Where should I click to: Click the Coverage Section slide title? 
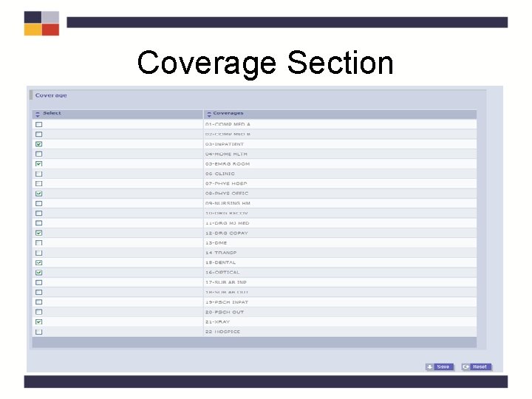click(265, 64)
